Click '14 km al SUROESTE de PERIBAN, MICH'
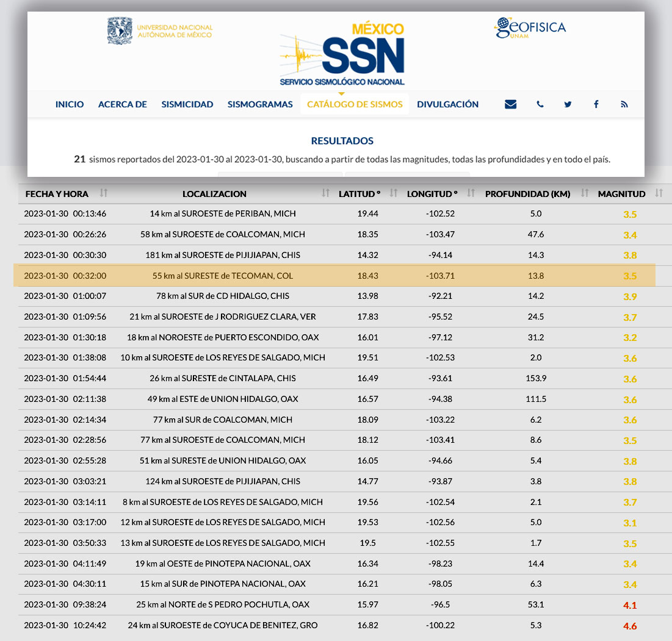This screenshot has height=641, width=672. tap(222, 213)
